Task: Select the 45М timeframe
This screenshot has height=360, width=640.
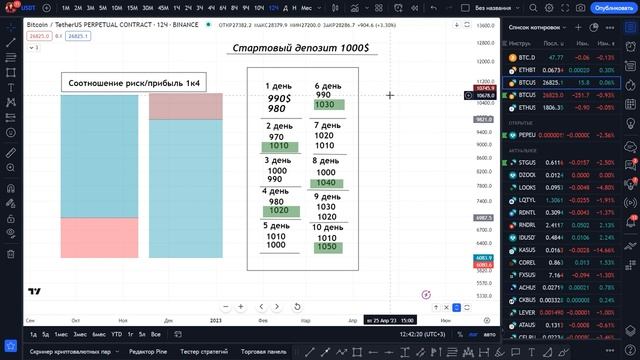Action: 163,8
